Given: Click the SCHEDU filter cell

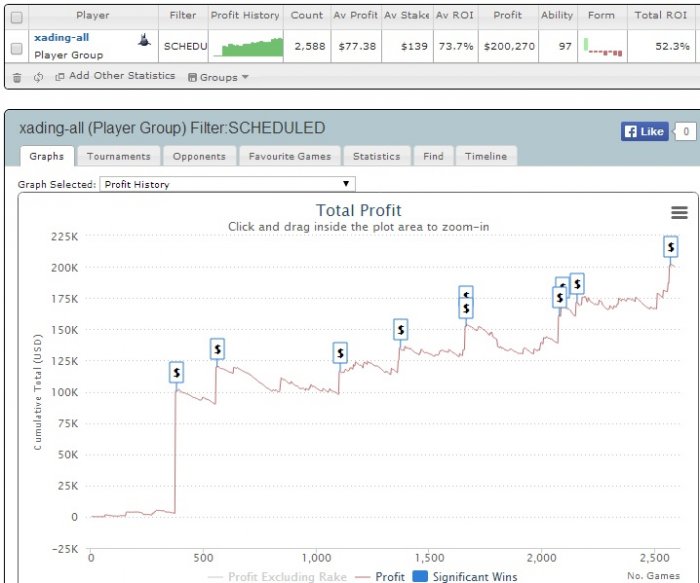Looking at the screenshot, I should pos(184,46).
